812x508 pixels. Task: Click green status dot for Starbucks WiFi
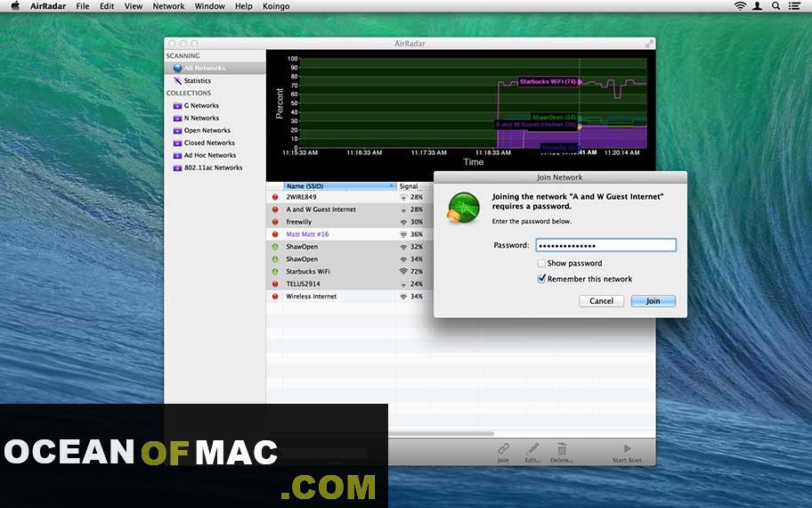pos(275,272)
